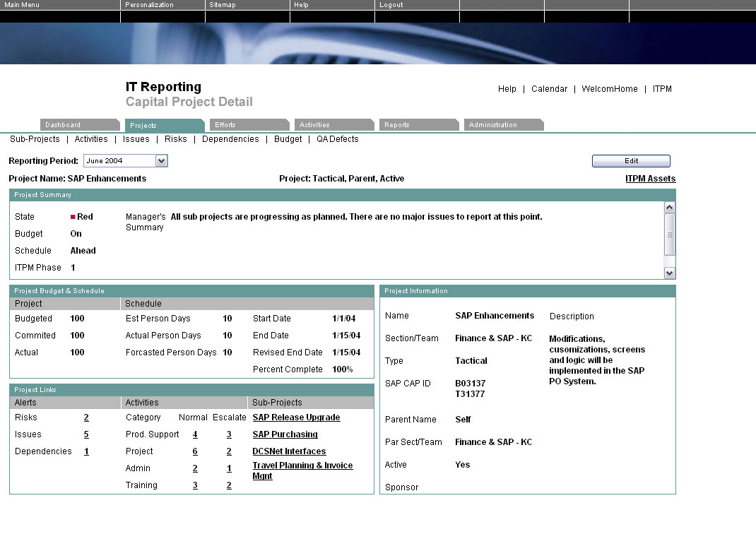The height and width of the screenshot is (551, 756).
Task: Open Admin normal activities count 2
Action: (195, 468)
